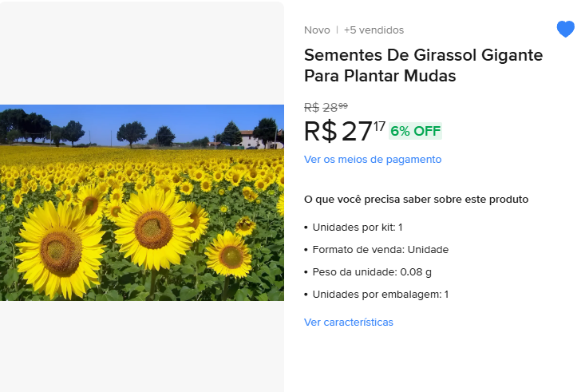585x392 pixels.
Task: Click the "O que você precisa saber" heading
Action: [x=416, y=199]
